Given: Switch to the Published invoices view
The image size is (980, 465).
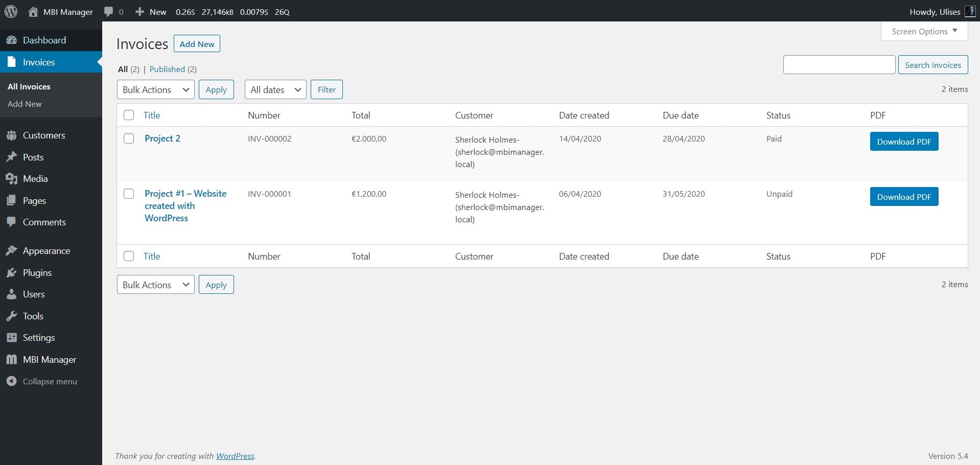Looking at the screenshot, I should click(x=167, y=69).
